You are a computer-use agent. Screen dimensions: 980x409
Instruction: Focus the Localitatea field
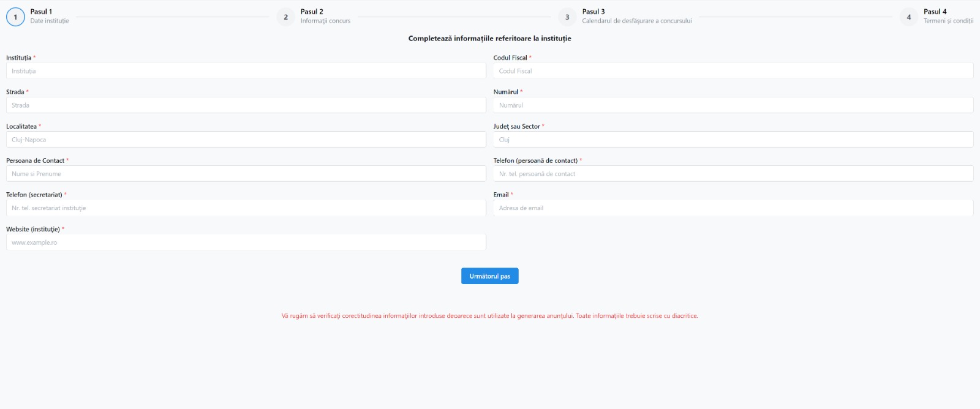[246, 140]
